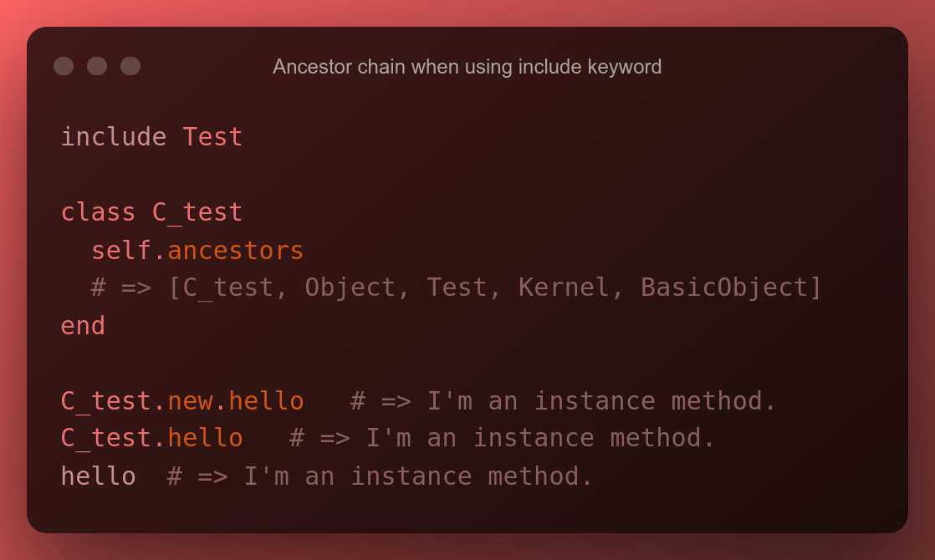Click the comment on the last code line

tap(381, 476)
